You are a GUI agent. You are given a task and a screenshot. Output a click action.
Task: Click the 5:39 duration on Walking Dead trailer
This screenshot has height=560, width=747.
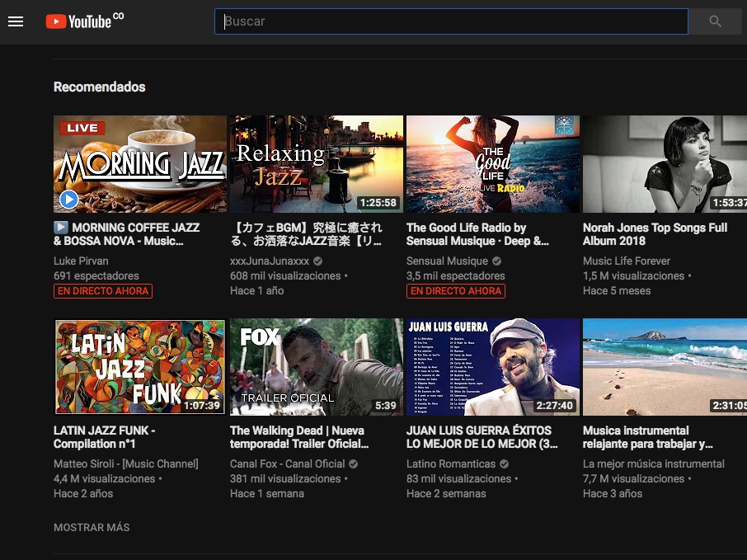point(385,406)
